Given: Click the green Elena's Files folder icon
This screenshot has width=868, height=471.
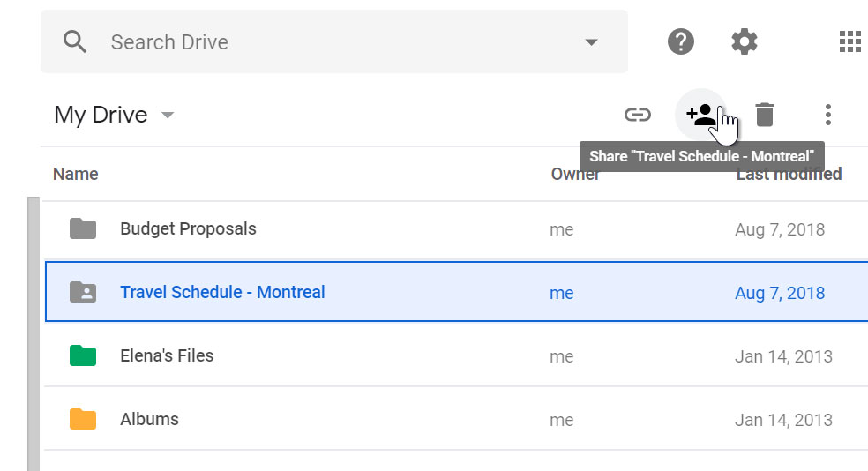Looking at the screenshot, I should click(83, 356).
